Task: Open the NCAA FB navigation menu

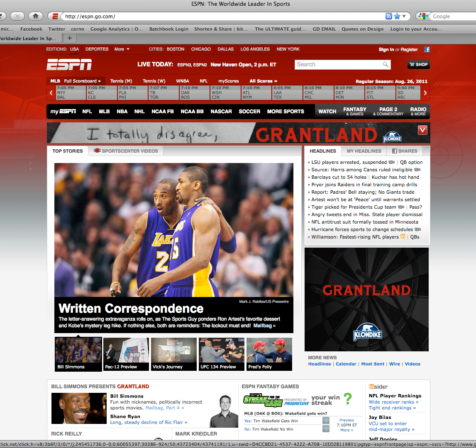Action: (163, 112)
